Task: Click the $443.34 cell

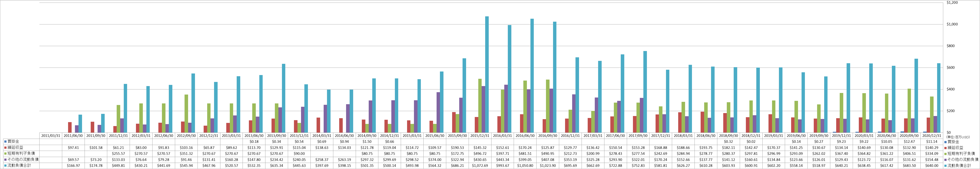Action: tap(503, 160)
